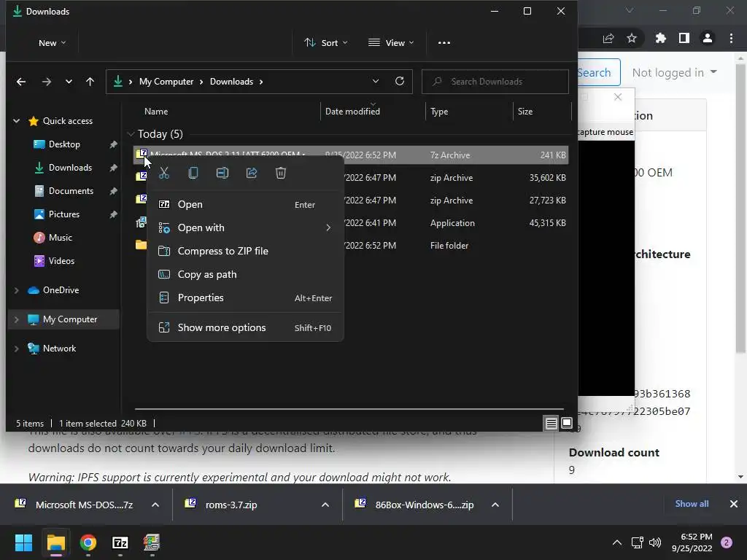Viewport: 747px width, 560px height.
Task: Select Open with in context menu
Action: point(245,227)
